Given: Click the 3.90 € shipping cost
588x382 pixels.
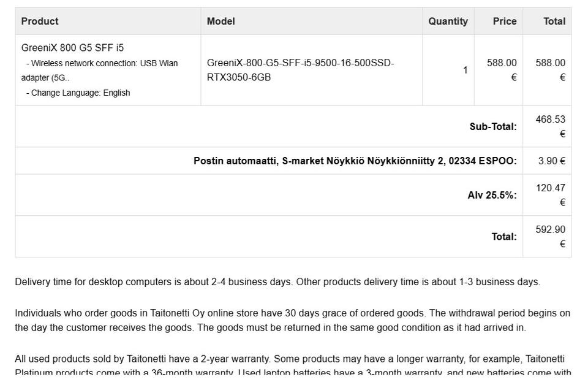Looking at the screenshot, I should [x=551, y=161].
